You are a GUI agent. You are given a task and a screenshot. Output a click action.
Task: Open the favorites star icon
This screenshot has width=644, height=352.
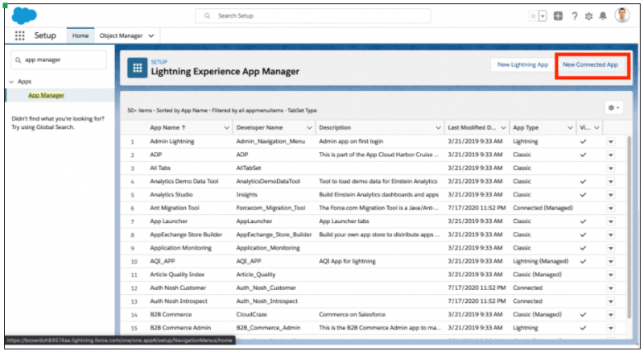(533, 16)
